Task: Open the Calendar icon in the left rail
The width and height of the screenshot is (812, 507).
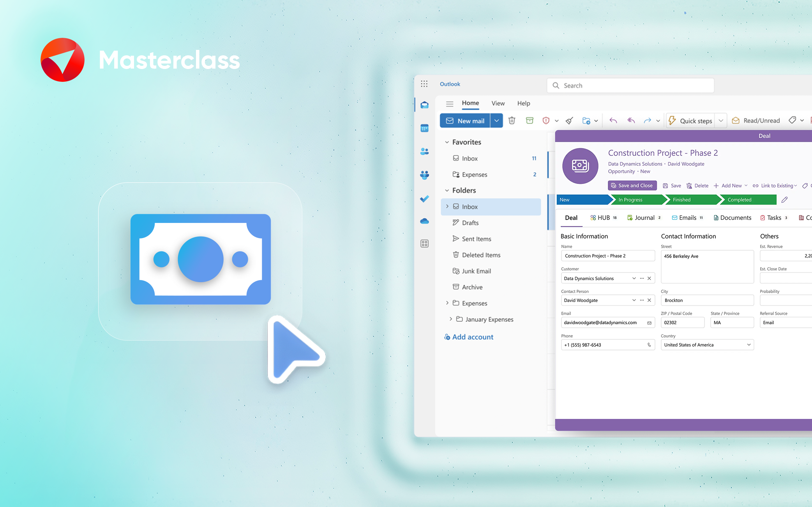Action: point(424,127)
